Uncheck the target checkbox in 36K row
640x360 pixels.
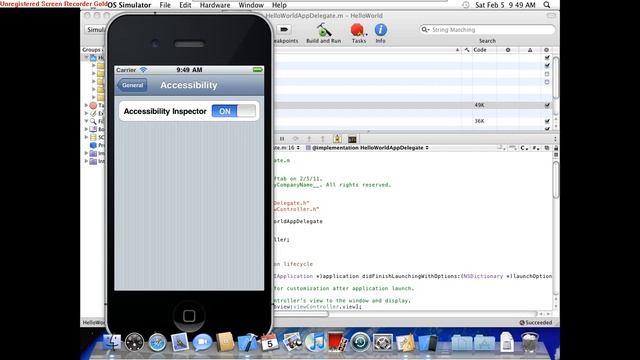(547, 121)
